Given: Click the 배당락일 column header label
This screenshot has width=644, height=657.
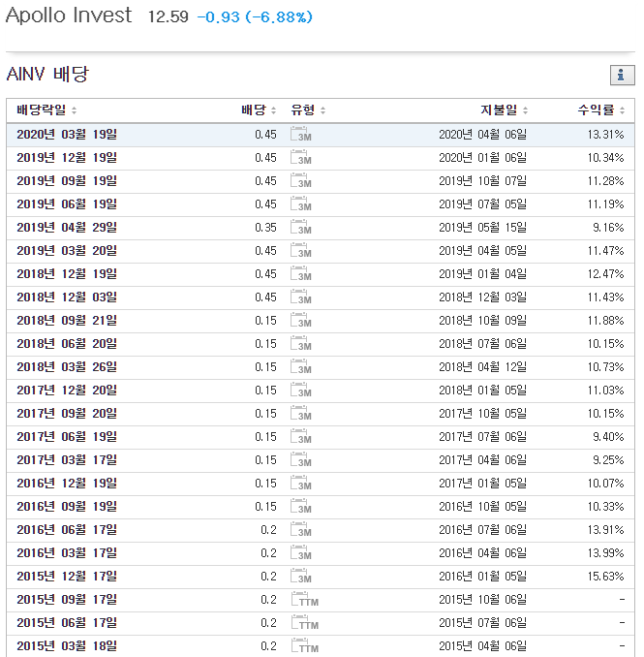Looking at the screenshot, I should [41, 110].
